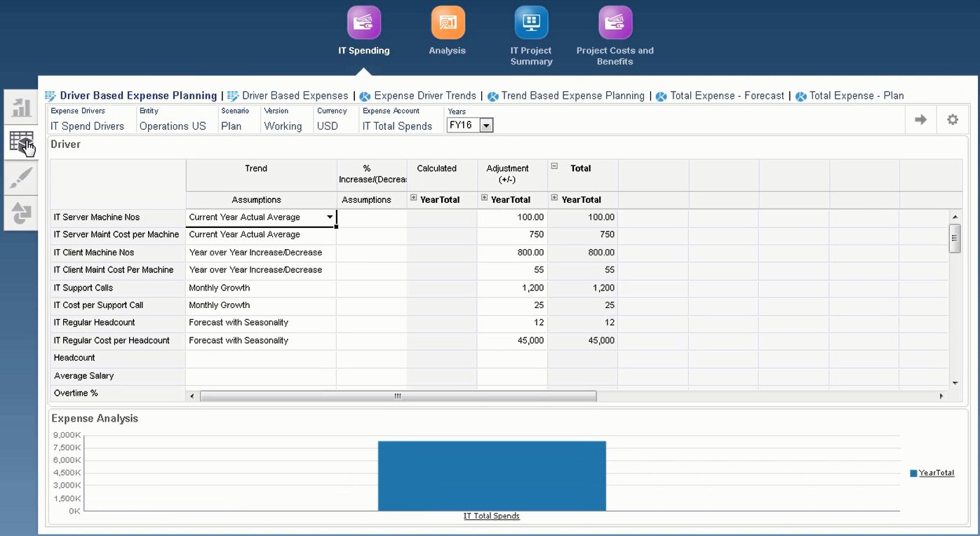This screenshot has width=980, height=536.
Task: Switch to Expense Driver Trends tab
Action: pyautogui.click(x=425, y=95)
